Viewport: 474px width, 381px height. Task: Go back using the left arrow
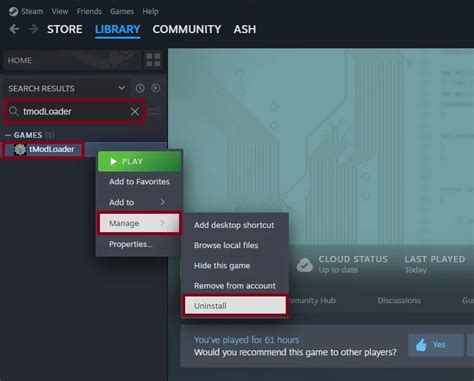tap(14, 29)
